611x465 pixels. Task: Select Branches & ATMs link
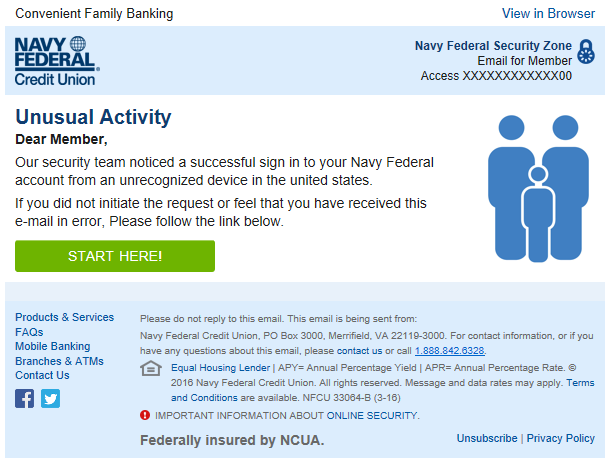[x=59, y=361]
